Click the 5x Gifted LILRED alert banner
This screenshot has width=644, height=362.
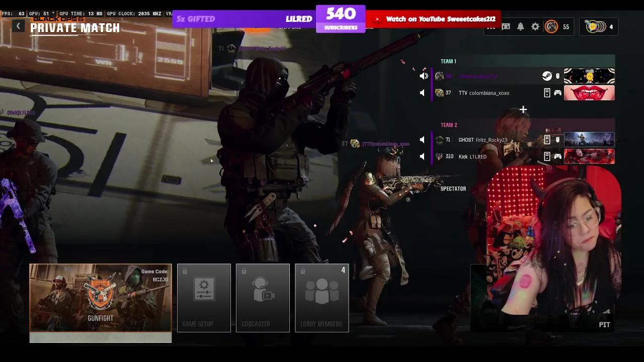coord(244,19)
